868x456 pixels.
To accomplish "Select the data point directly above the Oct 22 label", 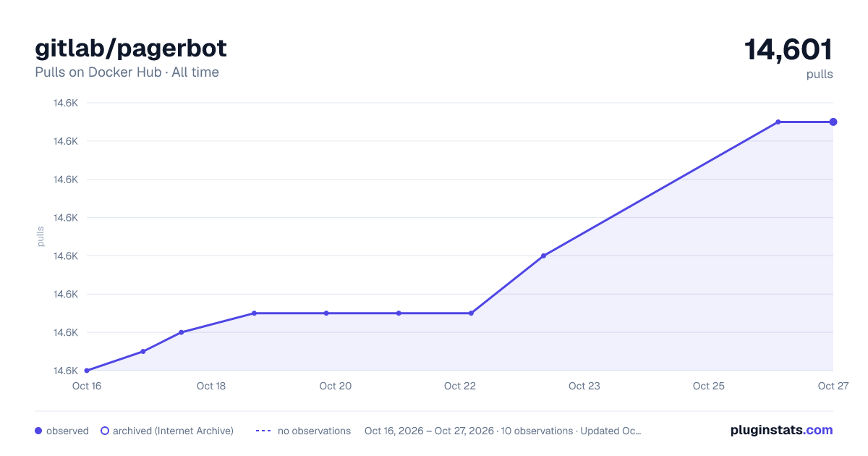I will pos(471,313).
